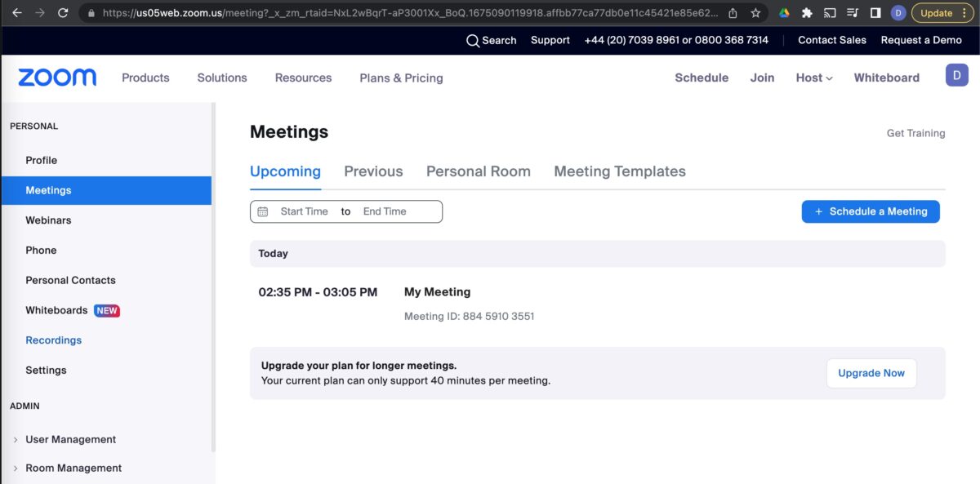Open the My Meeting title
Viewport: 980px width, 484px height.
(437, 292)
